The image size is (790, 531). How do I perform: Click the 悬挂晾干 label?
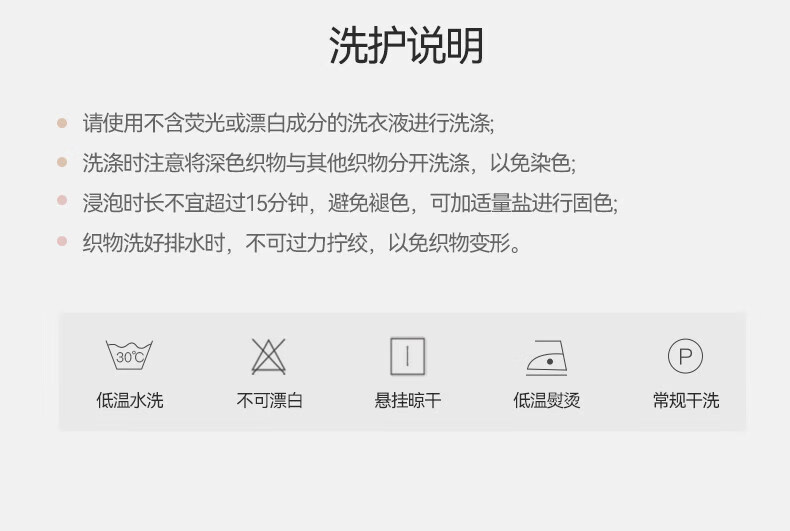pos(408,401)
